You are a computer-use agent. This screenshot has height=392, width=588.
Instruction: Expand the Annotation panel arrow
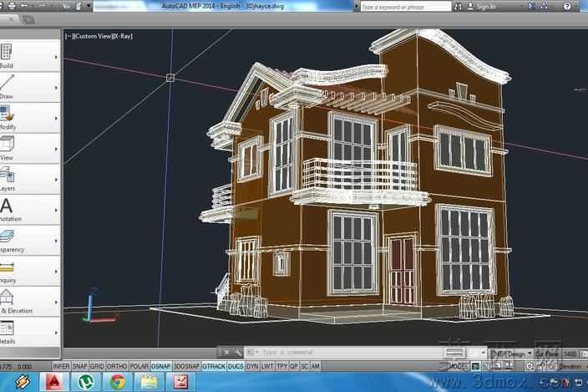[56, 211]
